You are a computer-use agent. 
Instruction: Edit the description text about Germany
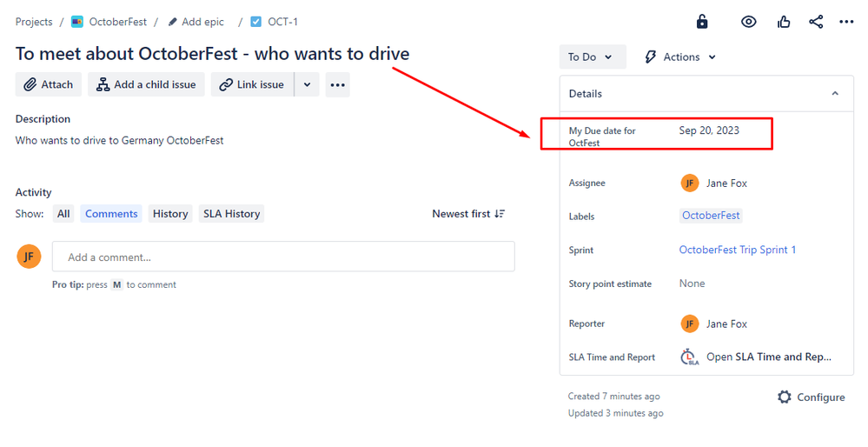tap(120, 140)
